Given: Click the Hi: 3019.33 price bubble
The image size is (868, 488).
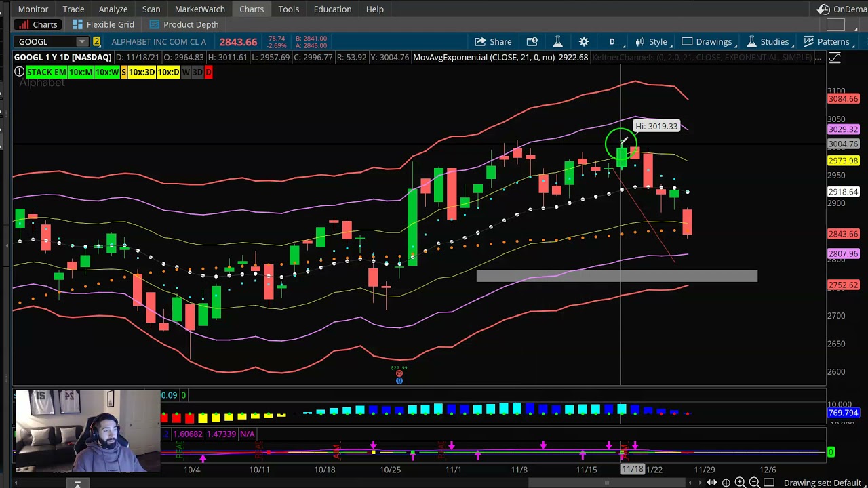Looking at the screenshot, I should [656, 126].
